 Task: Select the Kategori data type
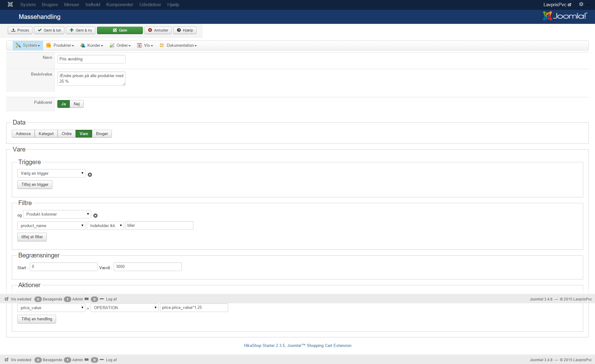point(46,134)
